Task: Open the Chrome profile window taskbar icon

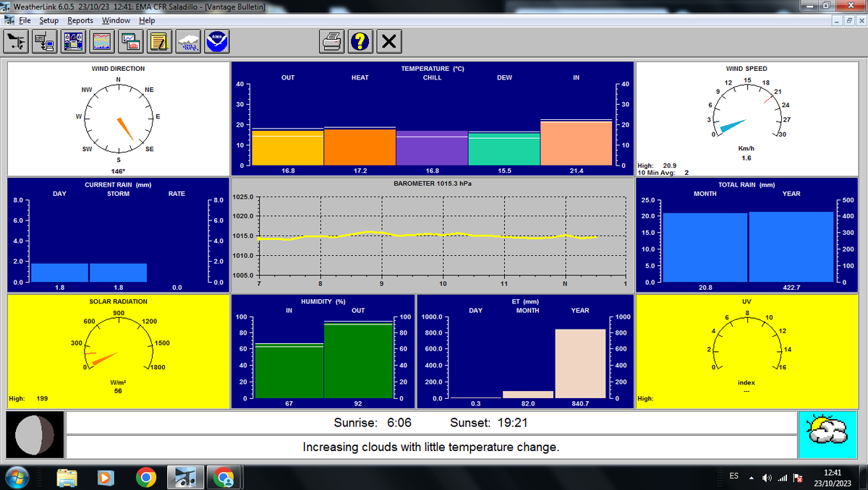Action: tap(224, 477)
